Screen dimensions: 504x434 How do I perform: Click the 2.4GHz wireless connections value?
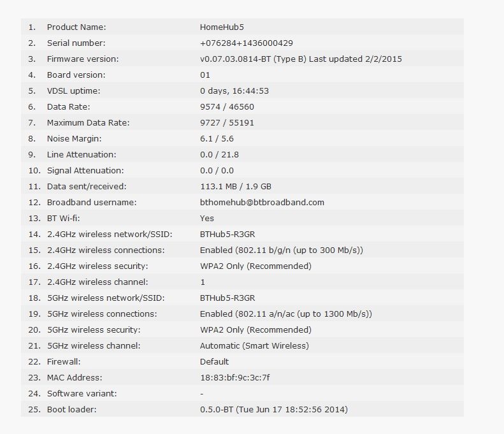(x=281, y=250)
